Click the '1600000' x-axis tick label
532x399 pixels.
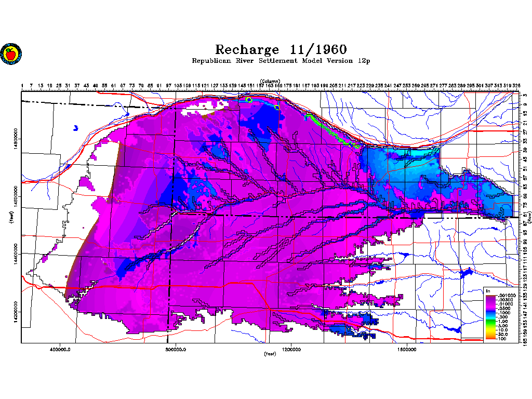[x=407, y=350]
